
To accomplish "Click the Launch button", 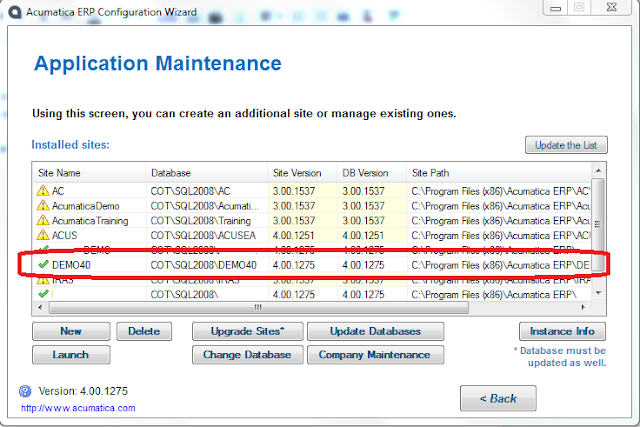I will tap(71, 354).
